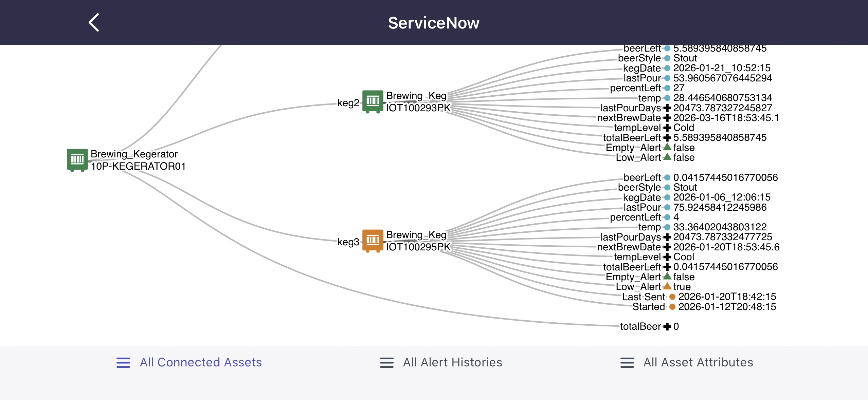
Task: Click the plus marker for totalBeerLeft 5.589395840858745
Action: 667,137
